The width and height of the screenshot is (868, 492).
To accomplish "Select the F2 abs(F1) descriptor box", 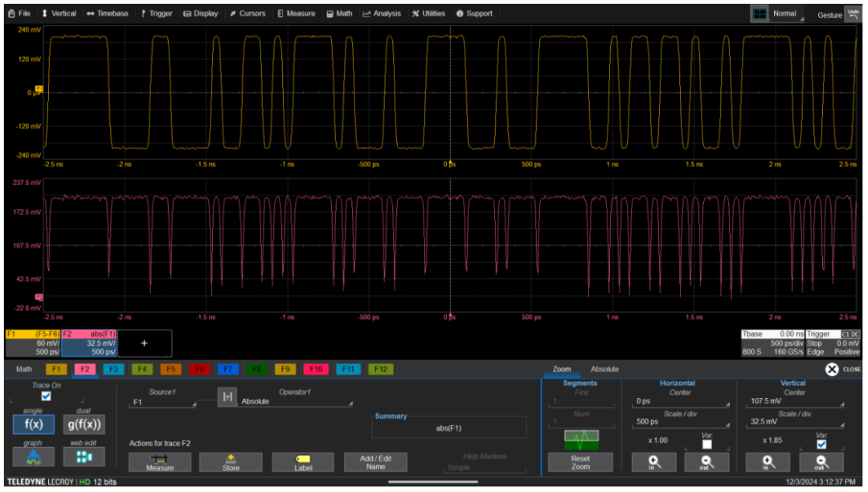I will point(89,343).
